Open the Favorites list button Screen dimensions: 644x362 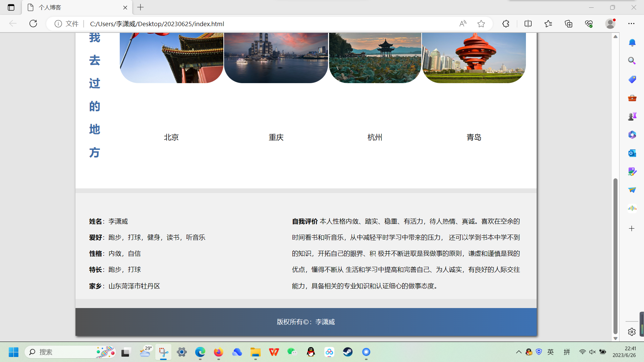548,23
